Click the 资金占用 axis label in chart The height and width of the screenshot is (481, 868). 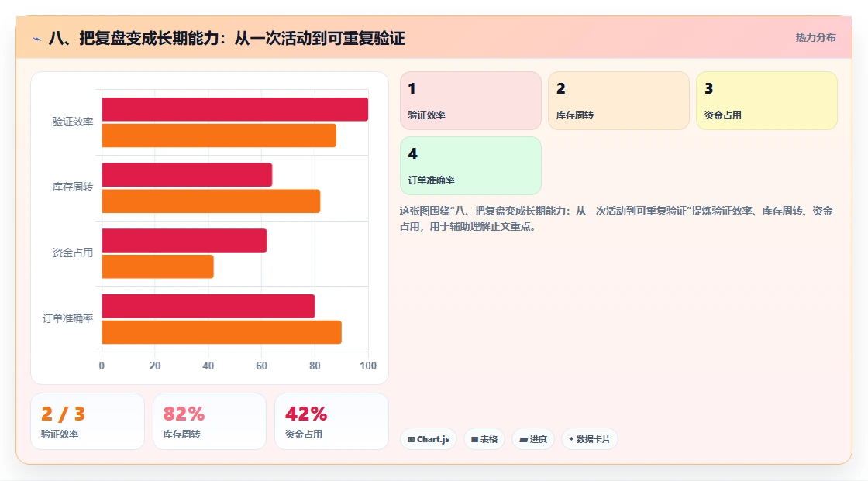[x=73, y=253]
